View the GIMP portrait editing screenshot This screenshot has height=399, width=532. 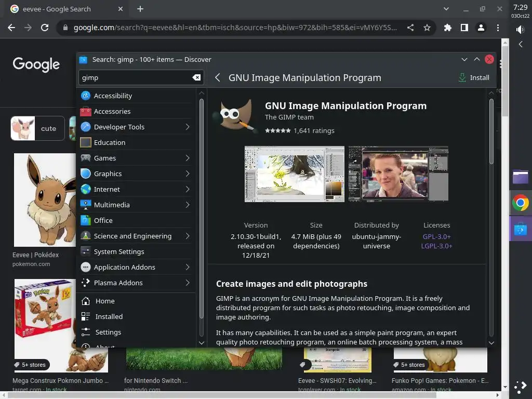[x=398, y=174]
